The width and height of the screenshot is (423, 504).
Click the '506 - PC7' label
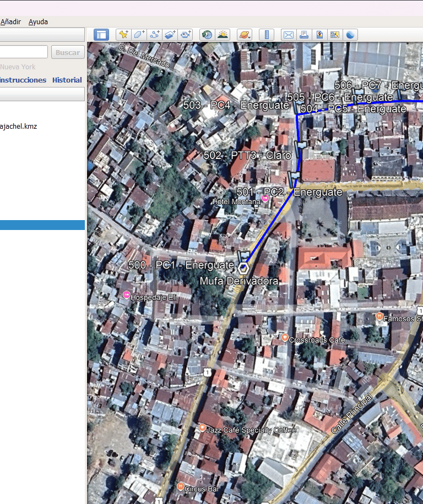pos(378,85)
